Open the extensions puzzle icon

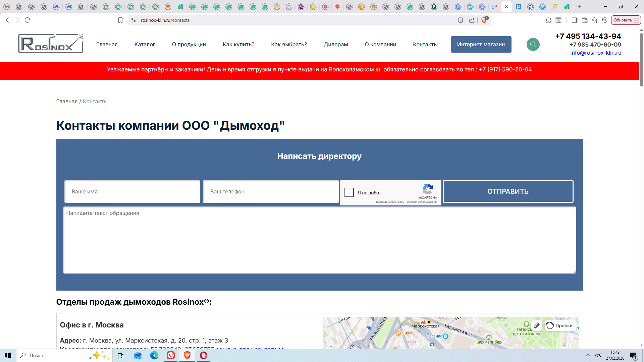(548, 20)
